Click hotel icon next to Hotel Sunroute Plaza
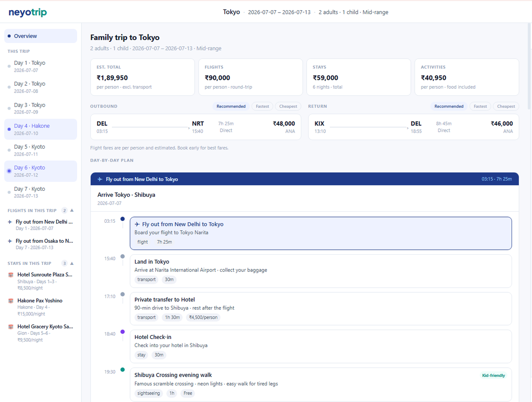 pos(11,275)
